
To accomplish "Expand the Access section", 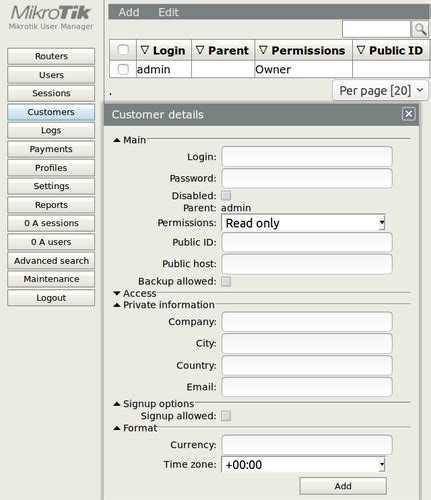I will pyautogui.click(x=117, y=293).
